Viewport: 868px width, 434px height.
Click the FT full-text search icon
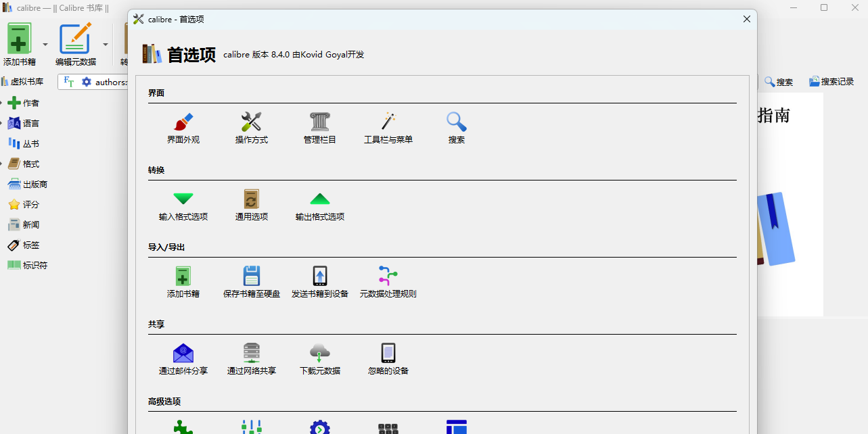(69, 82)
